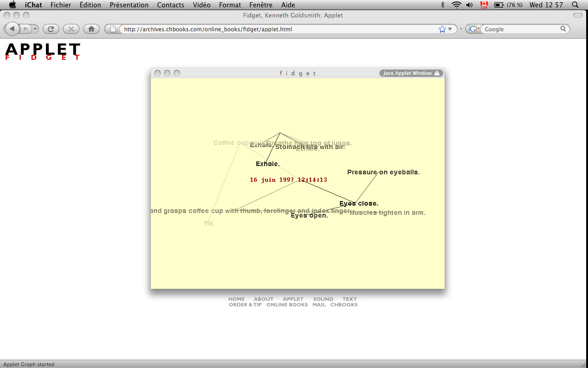The image size is (588, 368).
Task: Open the Contacts menu
Action: pos(170,5)
